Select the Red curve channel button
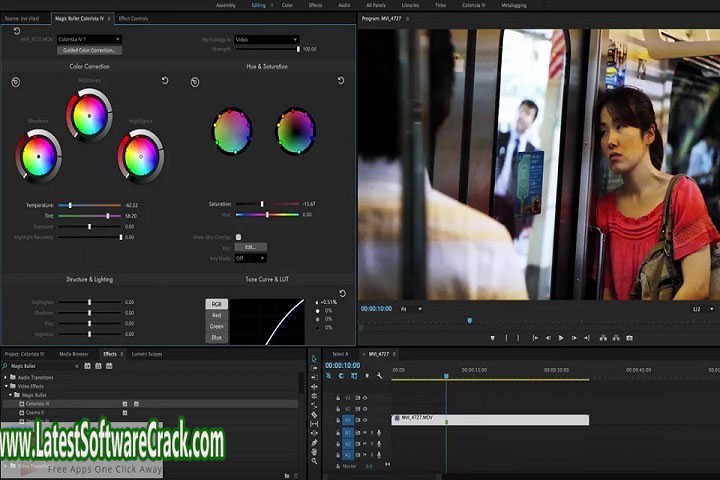 [216, 315]
